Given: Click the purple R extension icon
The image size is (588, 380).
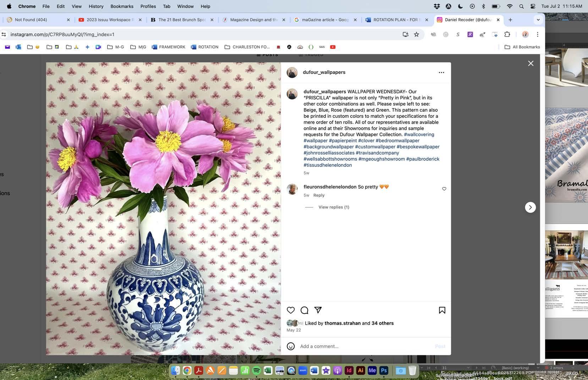Looking at the screenshot, I should [x=470, y=34].
